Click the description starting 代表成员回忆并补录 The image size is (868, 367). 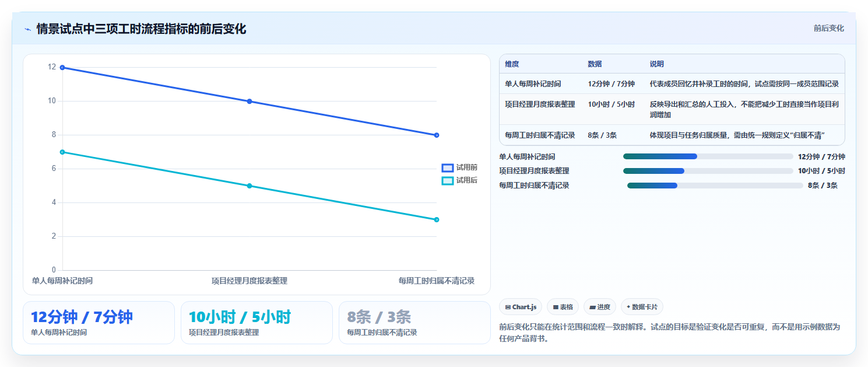pos(744,84)
